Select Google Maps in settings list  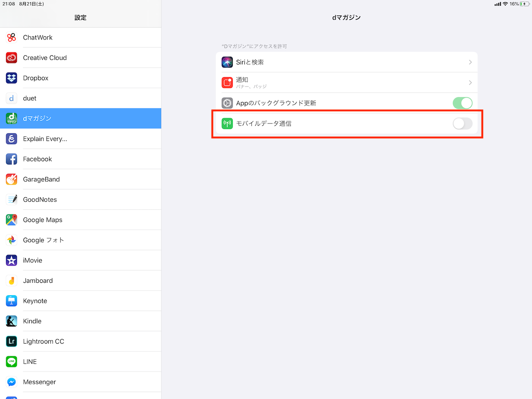(x=81, y=220)
